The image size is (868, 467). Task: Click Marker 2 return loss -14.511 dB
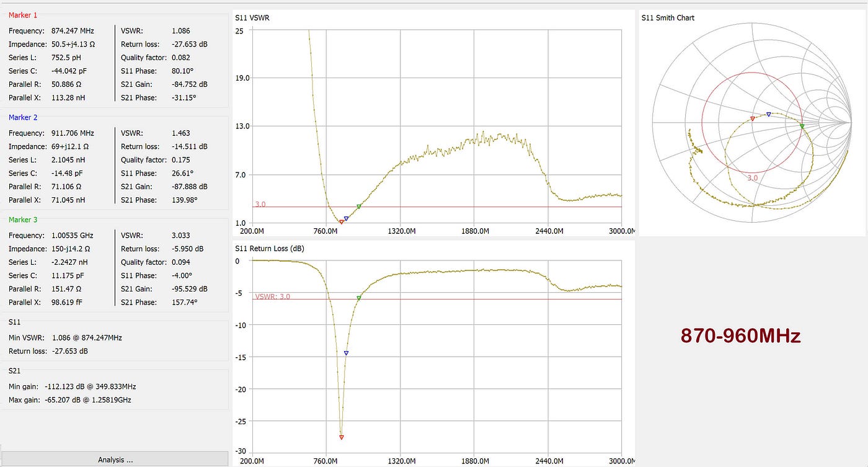coord(190,147)
